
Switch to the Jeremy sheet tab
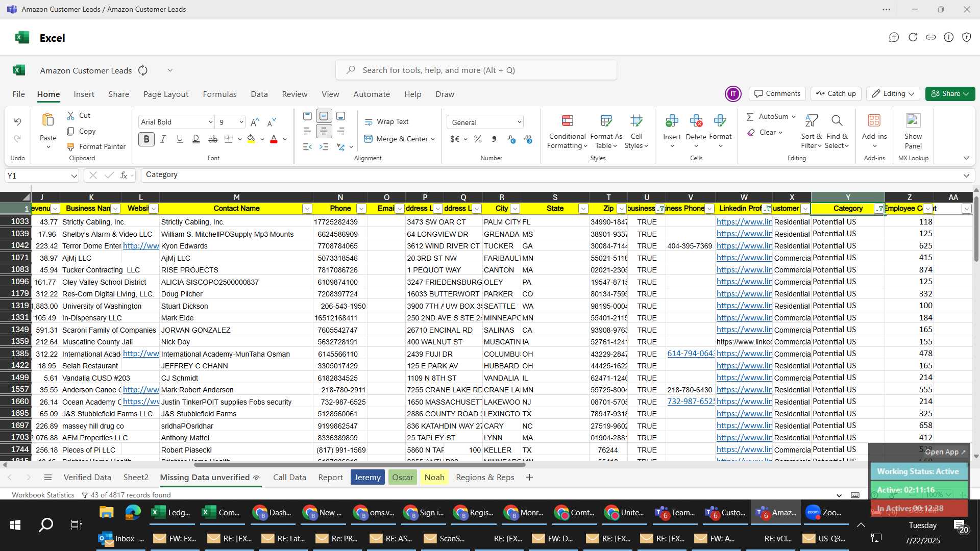coord(367,478)
